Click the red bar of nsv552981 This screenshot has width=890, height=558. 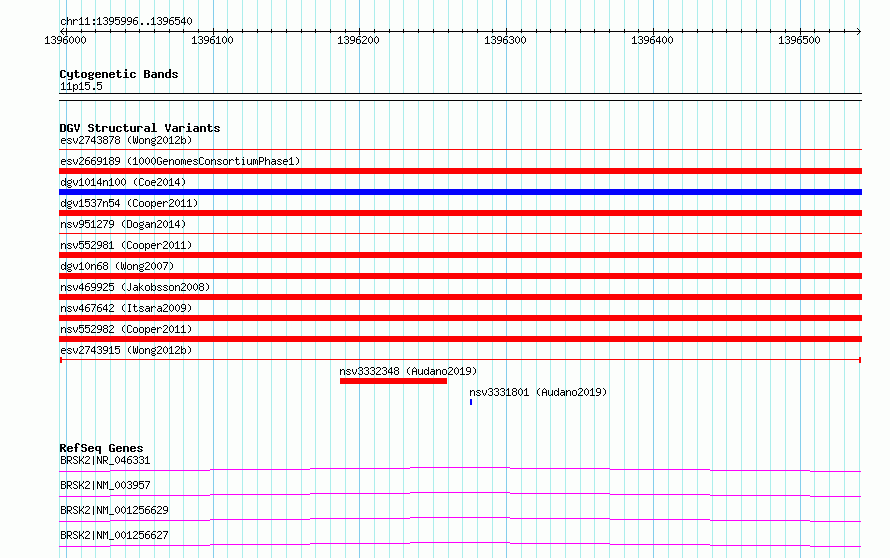tap(460, 255)
